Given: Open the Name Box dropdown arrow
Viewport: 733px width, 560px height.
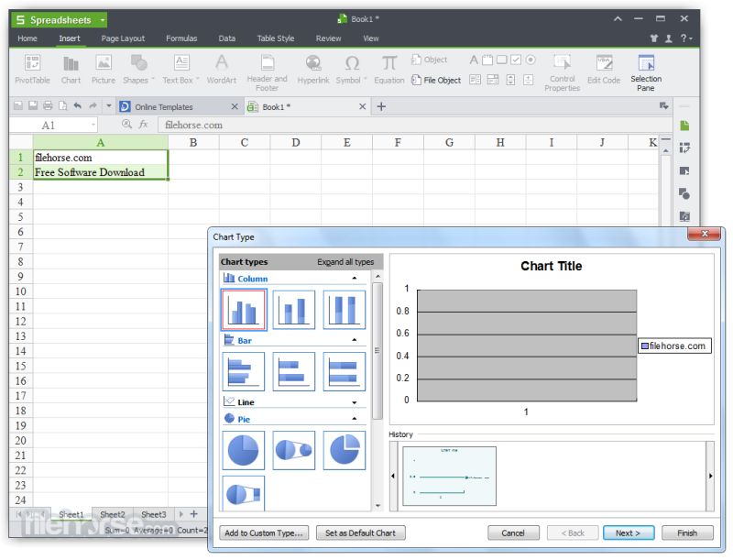Looking at the screenshot, I should click(x=93, y=125).
